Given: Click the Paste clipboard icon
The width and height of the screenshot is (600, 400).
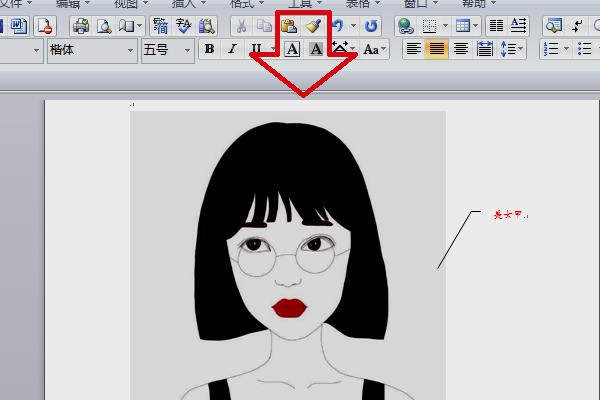Looking at the screenshot, I should (x=289, y=25).
